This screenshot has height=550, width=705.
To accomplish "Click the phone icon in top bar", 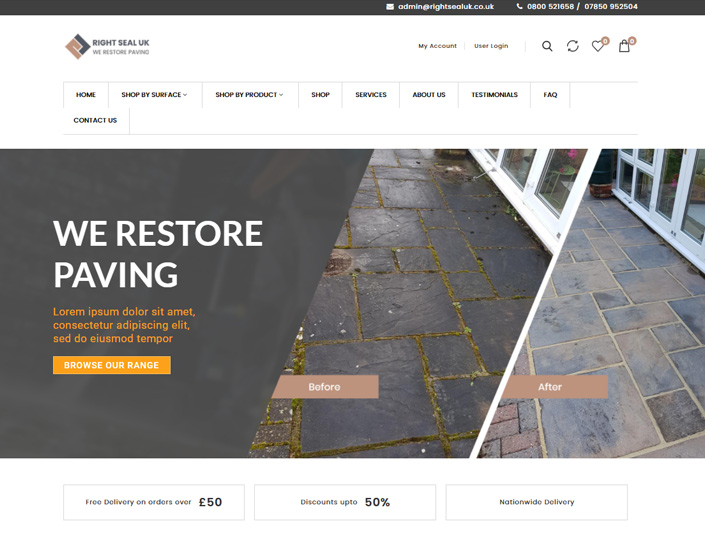I will click(x=519, y=6).
